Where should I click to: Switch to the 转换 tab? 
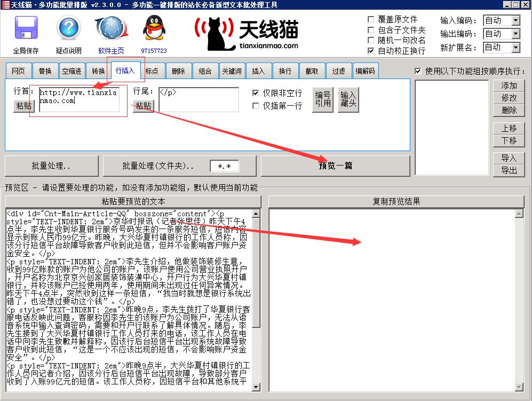98,71
